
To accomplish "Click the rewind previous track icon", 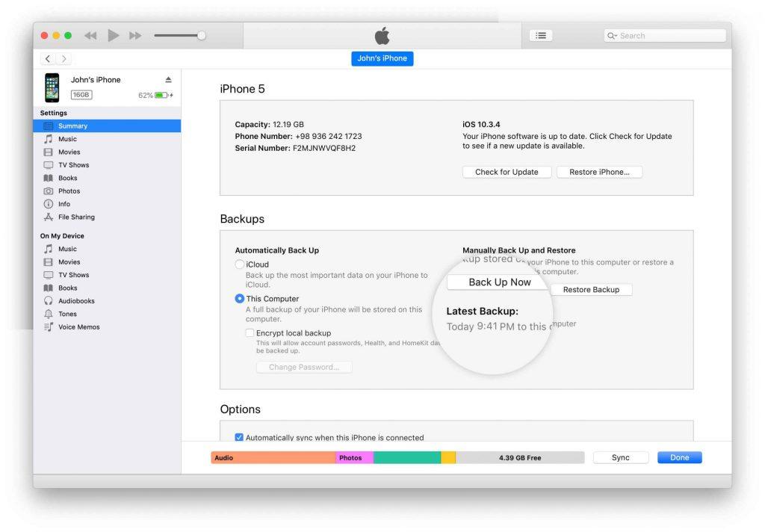I will (x=90, y=35).
